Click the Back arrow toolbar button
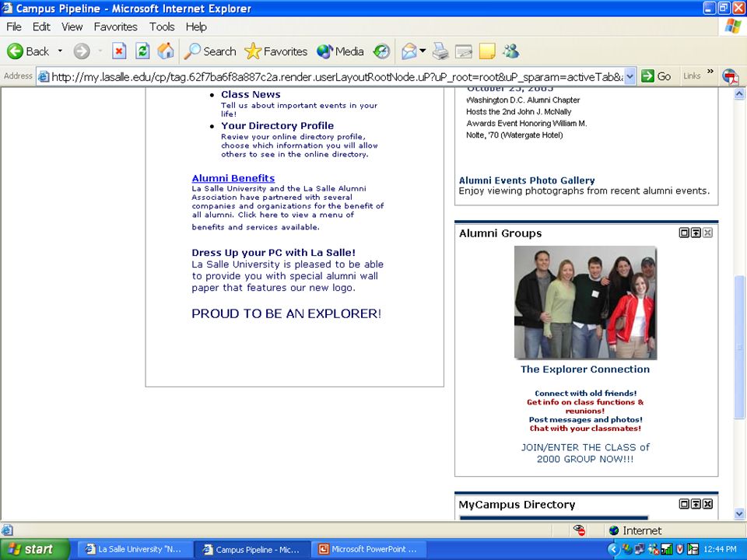 pyautogui.click(x=28, y=51)
